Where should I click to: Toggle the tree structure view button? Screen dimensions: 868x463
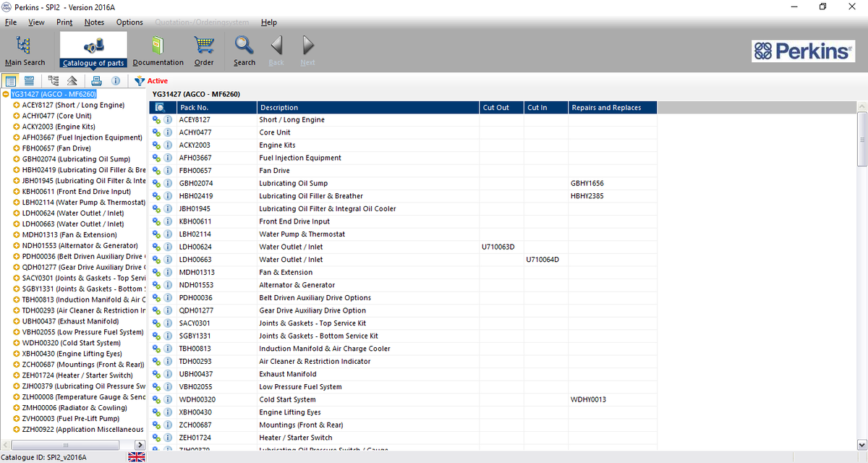coord(53,80)
